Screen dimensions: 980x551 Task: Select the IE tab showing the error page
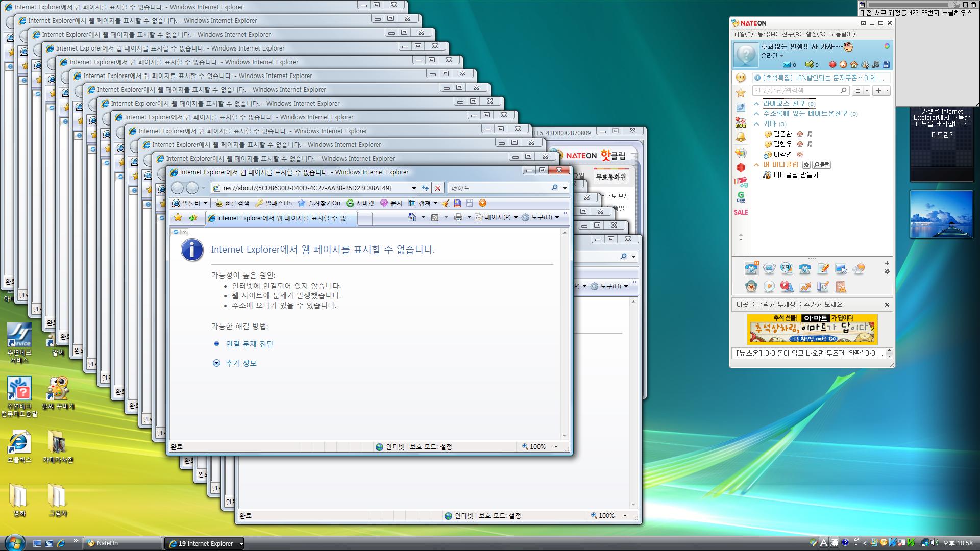coord(281,218)
